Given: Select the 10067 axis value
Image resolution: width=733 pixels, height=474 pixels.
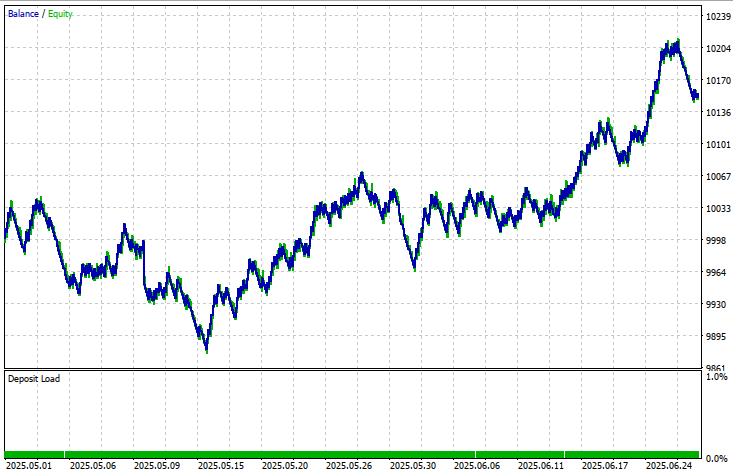Looking at the screenshot, I should tap(718, 177).
